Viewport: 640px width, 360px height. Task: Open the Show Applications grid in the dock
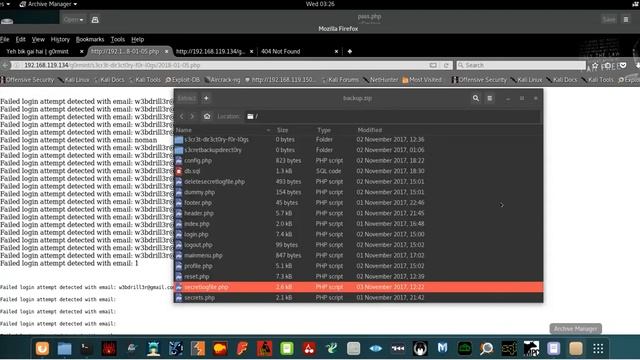click(x=598, y=349)
